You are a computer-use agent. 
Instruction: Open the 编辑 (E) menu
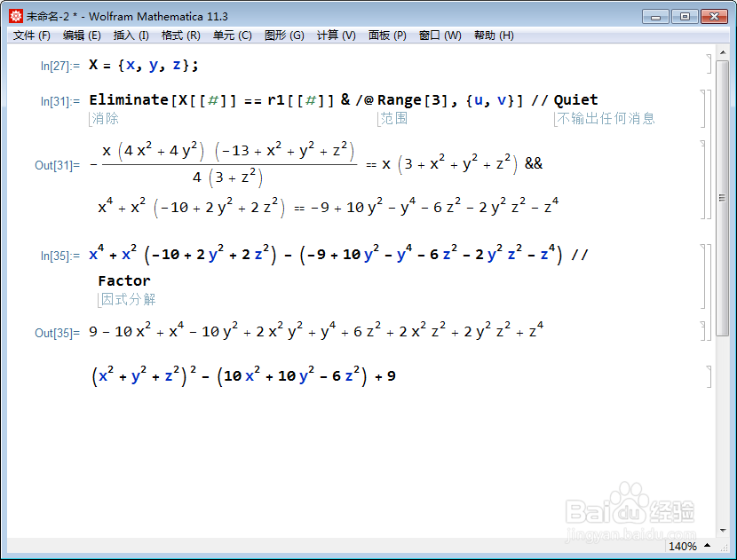(82, 35)
